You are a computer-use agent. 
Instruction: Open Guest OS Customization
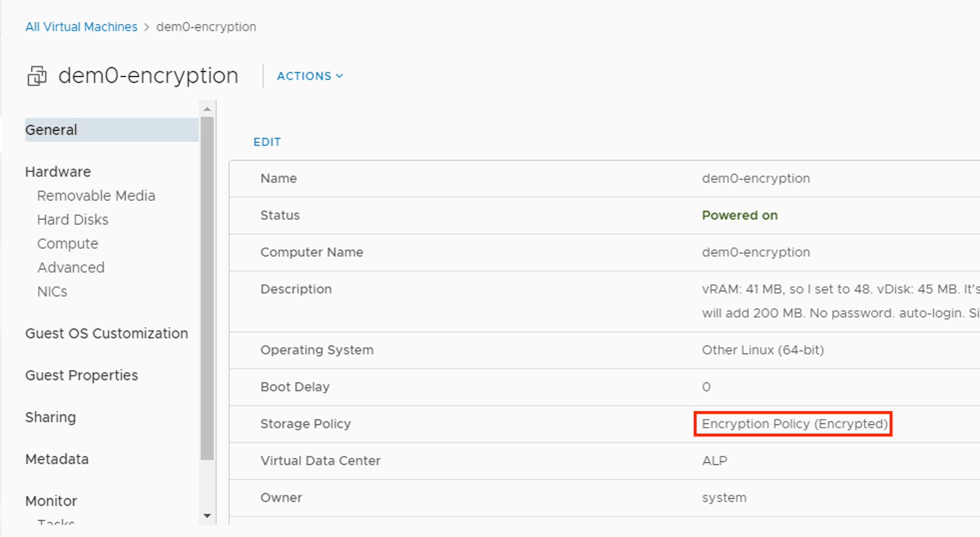[106, 333]
